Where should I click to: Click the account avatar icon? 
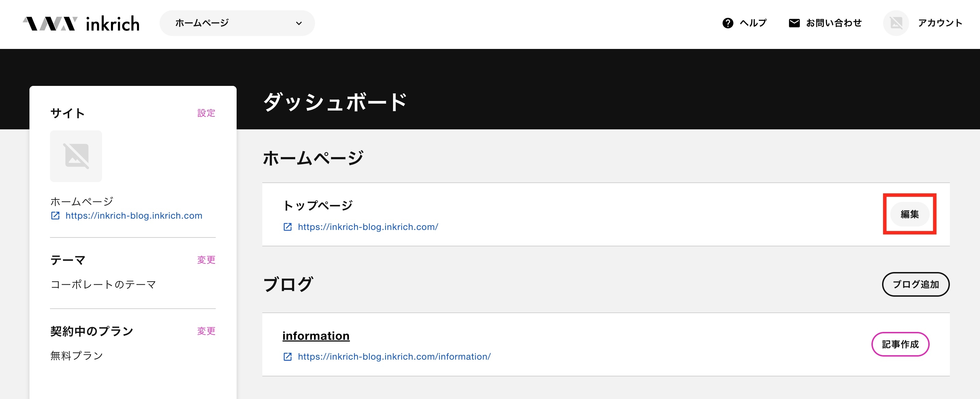pos(895,23)
